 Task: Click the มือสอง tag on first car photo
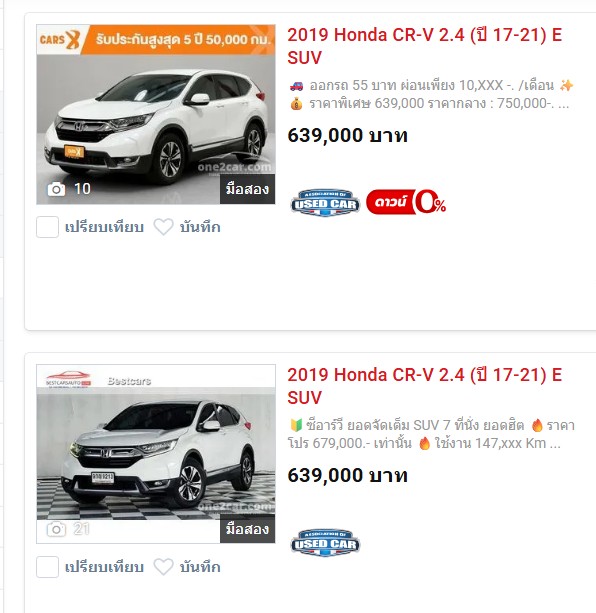[247, 189]
